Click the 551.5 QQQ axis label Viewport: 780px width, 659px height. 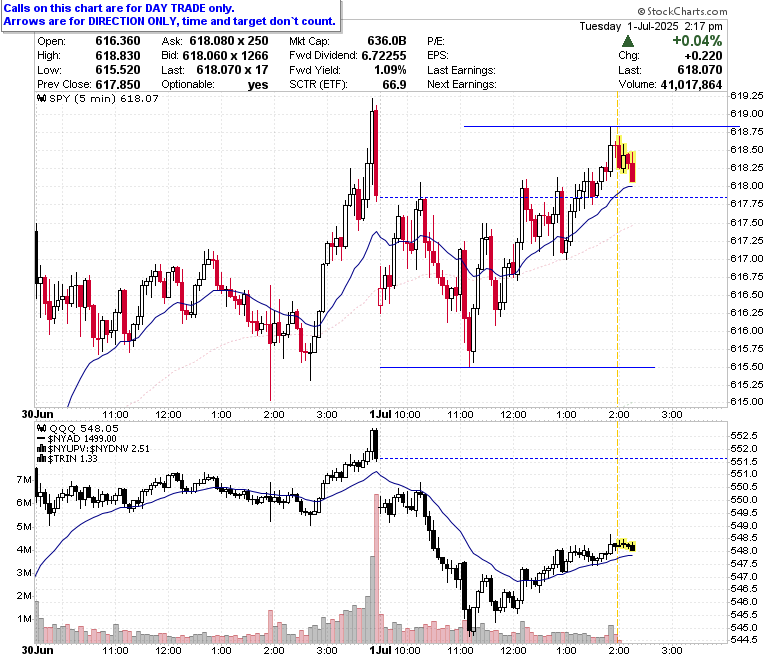pos(744,461)
